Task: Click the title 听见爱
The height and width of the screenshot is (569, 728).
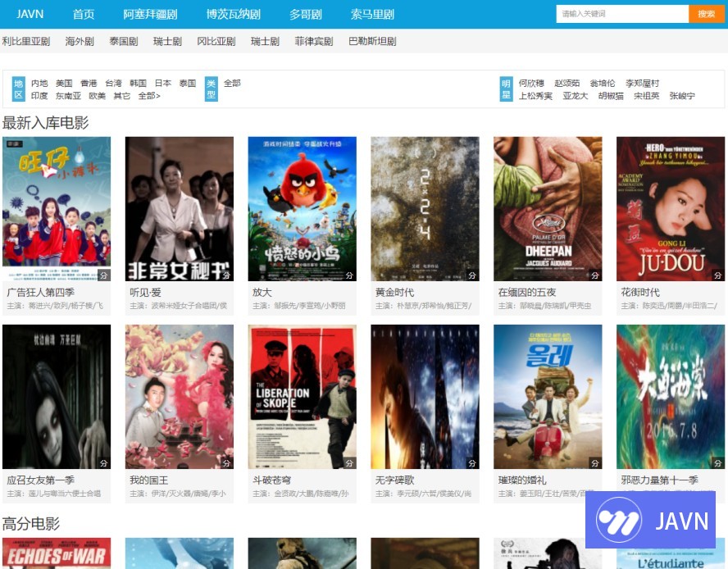Action: (x=145, y=292)
